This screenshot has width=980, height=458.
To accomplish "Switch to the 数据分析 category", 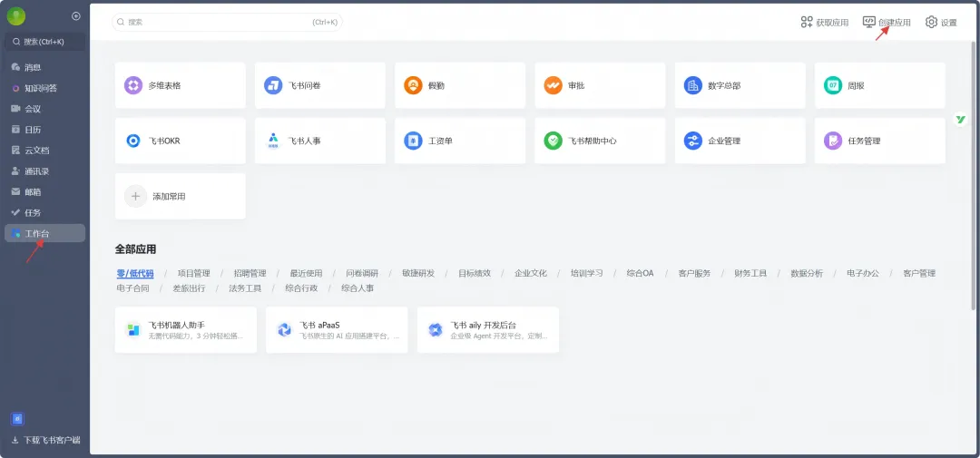I will pyautogui.click(x=807, y=273).
